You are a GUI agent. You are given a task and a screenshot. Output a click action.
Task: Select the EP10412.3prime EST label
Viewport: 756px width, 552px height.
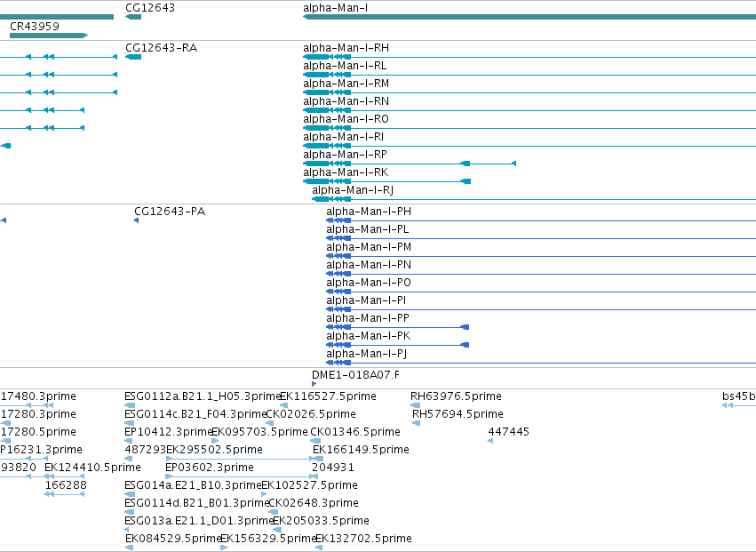pos(168,432)
